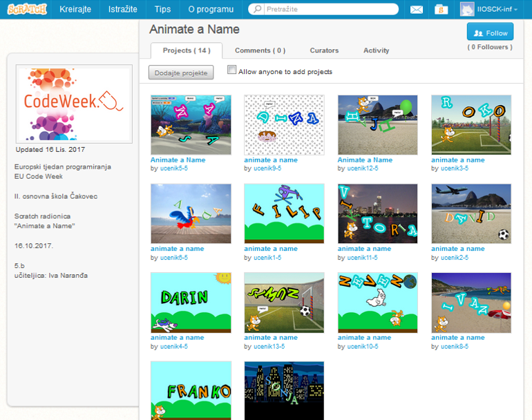Viewport: 532px width, 420px height.
Task: Open SONJA night city project thumbnail
Action: (x=284, y=391)
